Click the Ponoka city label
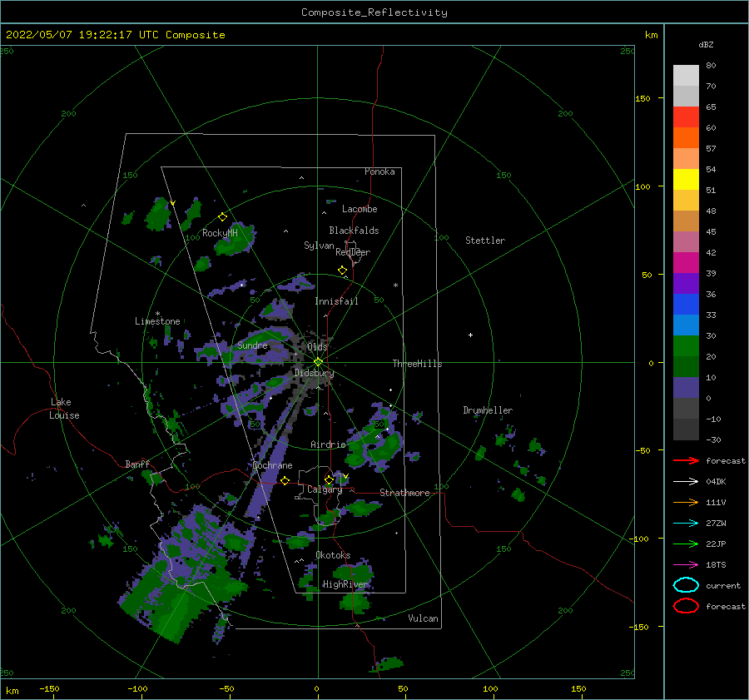This screenshot has height=700, width=749. (x=379, y=171)
